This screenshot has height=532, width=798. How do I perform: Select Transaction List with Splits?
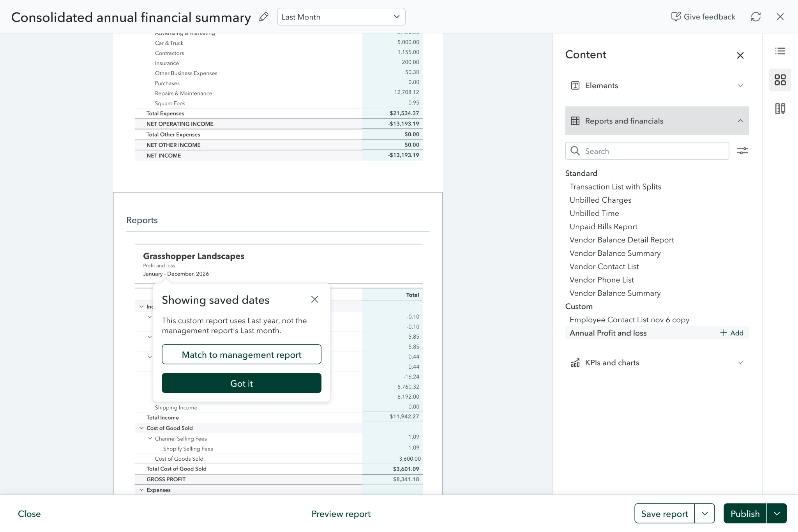(615, 187)
